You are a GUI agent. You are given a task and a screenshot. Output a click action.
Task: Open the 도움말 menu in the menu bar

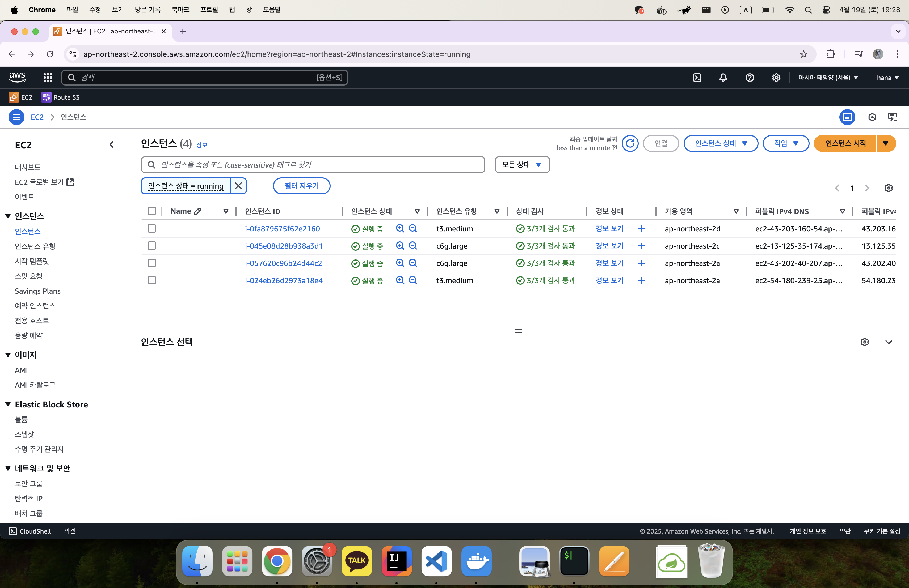click(272, 10)
